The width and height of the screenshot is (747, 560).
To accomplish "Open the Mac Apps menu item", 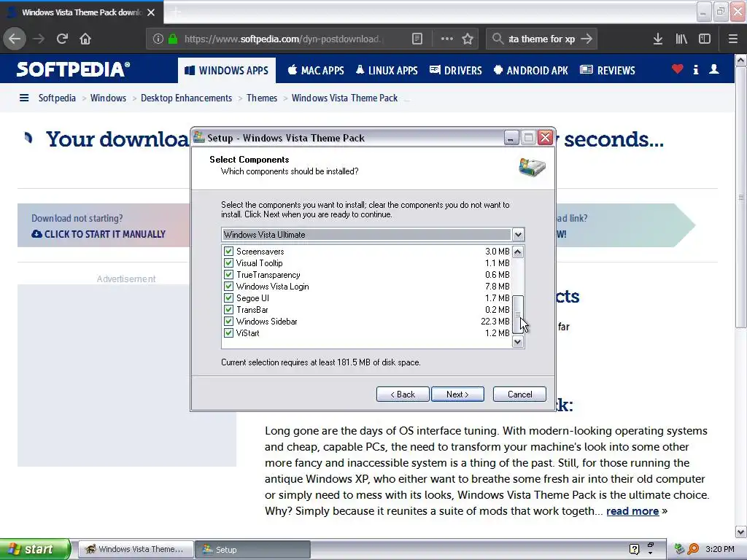I will click(316, 71).
